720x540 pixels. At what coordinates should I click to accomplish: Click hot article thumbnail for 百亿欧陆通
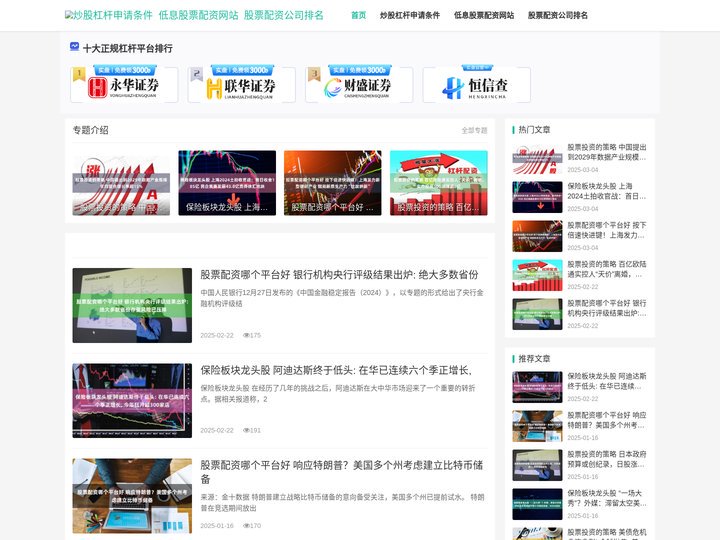[537, 276]
